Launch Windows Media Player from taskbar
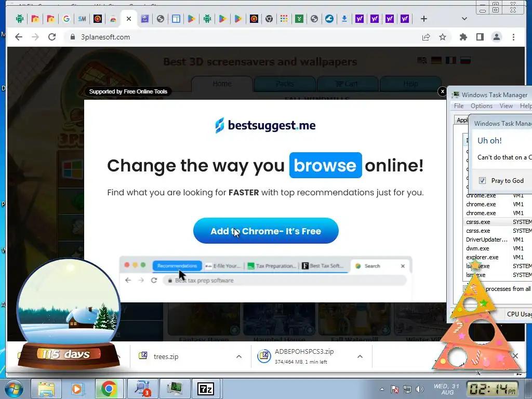Image resolution: width=532 pixels, height=399 pixels. (x=77, y=389)
